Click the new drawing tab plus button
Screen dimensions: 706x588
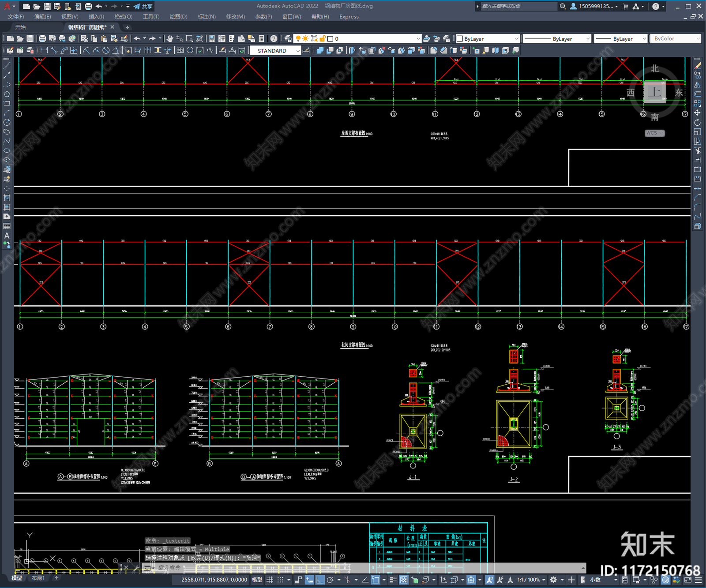click(128, 27)
